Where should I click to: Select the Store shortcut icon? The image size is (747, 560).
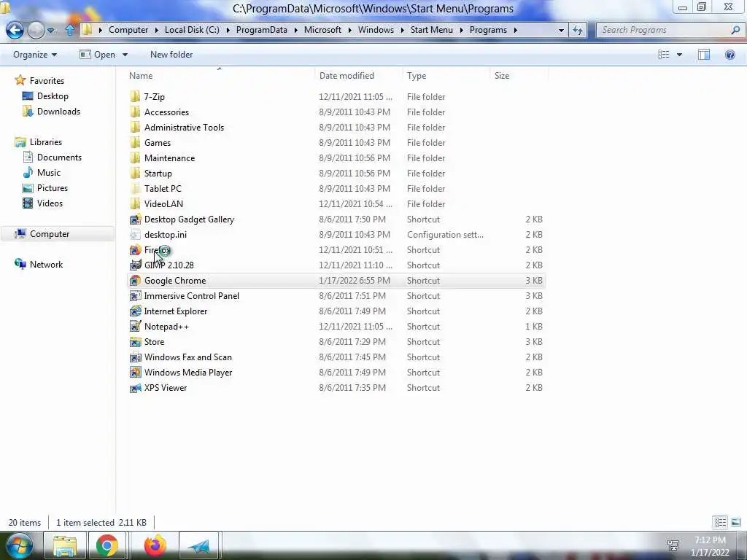pyautogui.click(x=135, y=342)
